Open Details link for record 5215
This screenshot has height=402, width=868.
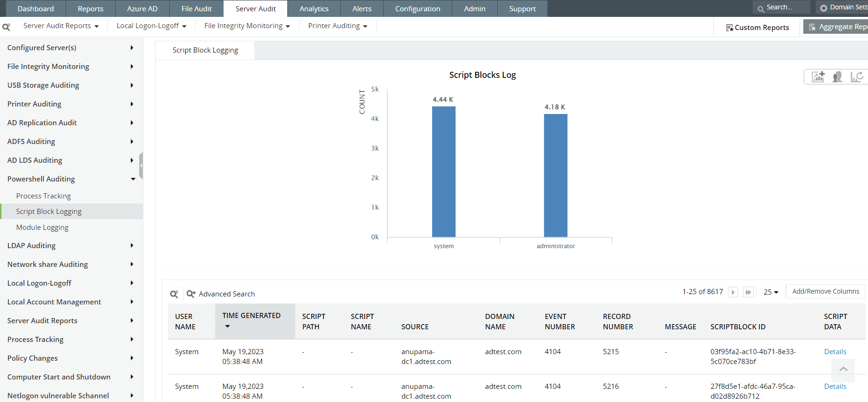coord(835,352)
